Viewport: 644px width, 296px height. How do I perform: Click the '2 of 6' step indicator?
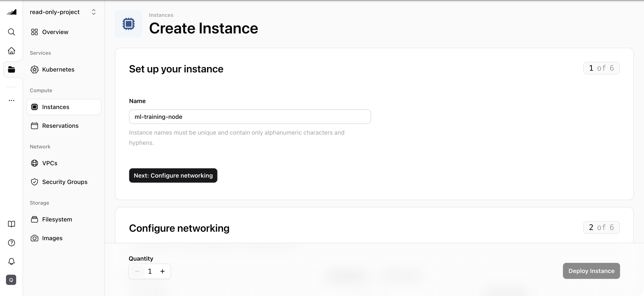pos(601,227)
